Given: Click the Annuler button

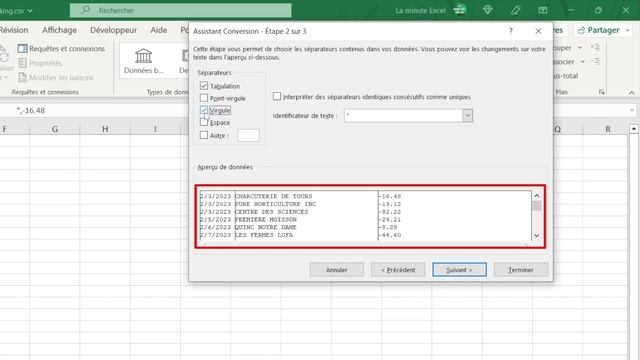Looking at the screenshot, I should click(337, 270).
